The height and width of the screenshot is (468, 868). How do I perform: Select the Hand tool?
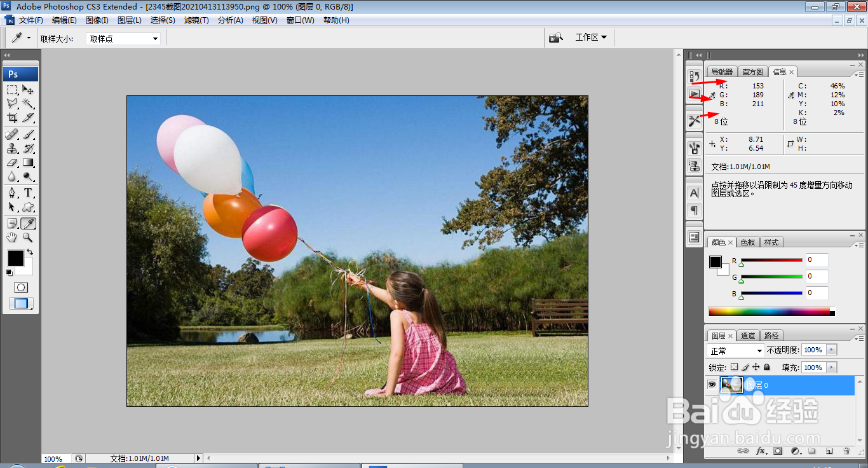pos(12,237)
